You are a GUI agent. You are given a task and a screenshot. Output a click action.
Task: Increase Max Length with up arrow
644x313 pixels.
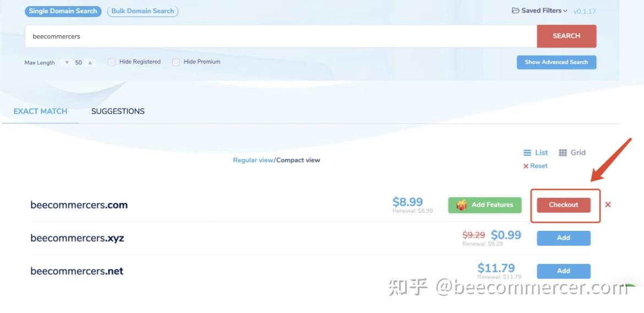(90, 63)
